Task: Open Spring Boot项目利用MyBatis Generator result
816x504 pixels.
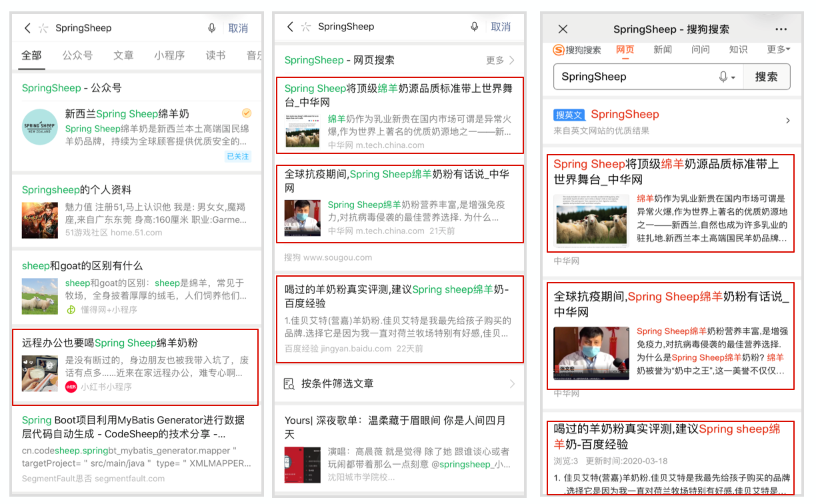Action: pyautogui.click(x=137, y=449)
